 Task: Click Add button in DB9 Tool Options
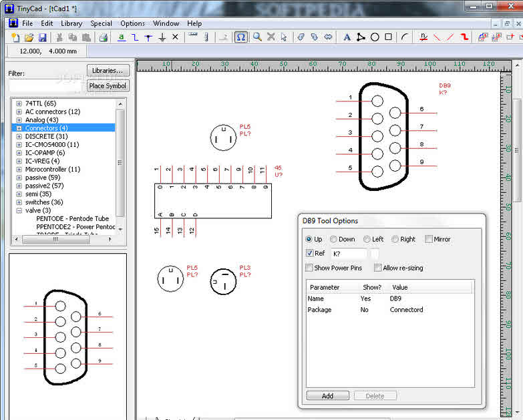tap(327, 396)
